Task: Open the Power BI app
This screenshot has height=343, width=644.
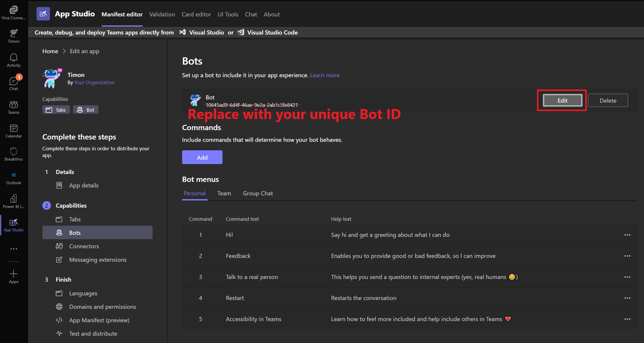Action: (x=14, y=201)
